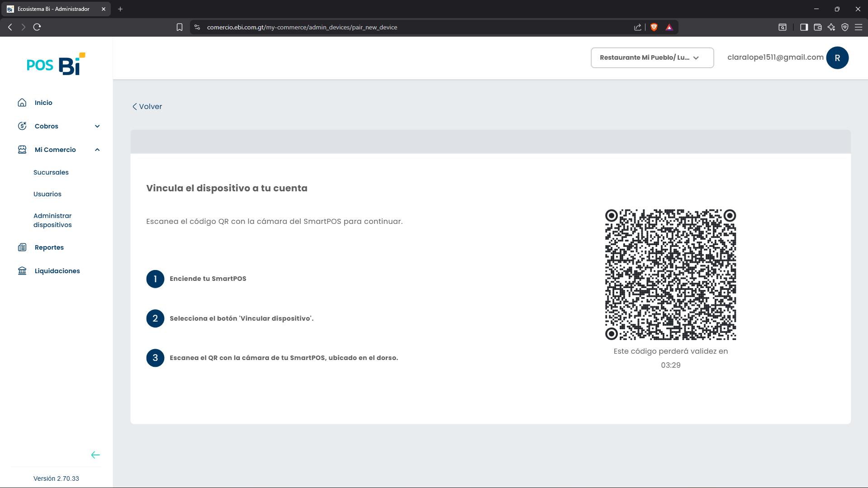Open Inicio home icon in sidebar
Screen dimensions: 868x488
pos(22,103)
